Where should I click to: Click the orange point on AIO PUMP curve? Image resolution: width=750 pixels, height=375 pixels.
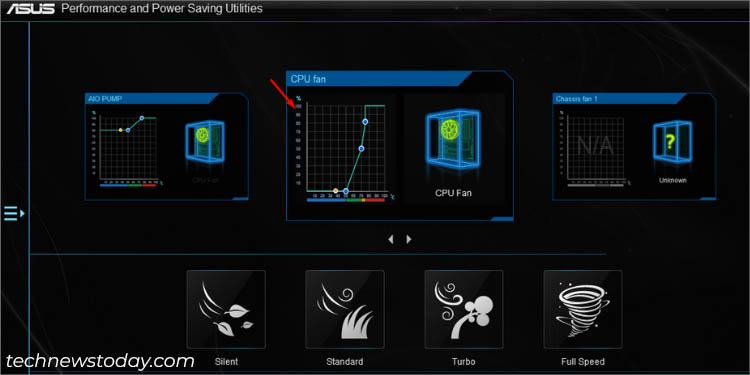pyautogui.click(x=121, y=130)
